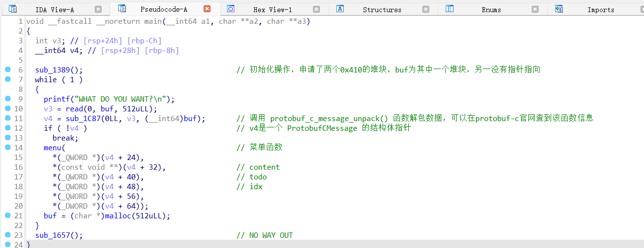Click the Structures tab icon

pyautogui.click(x=340, y=9)
